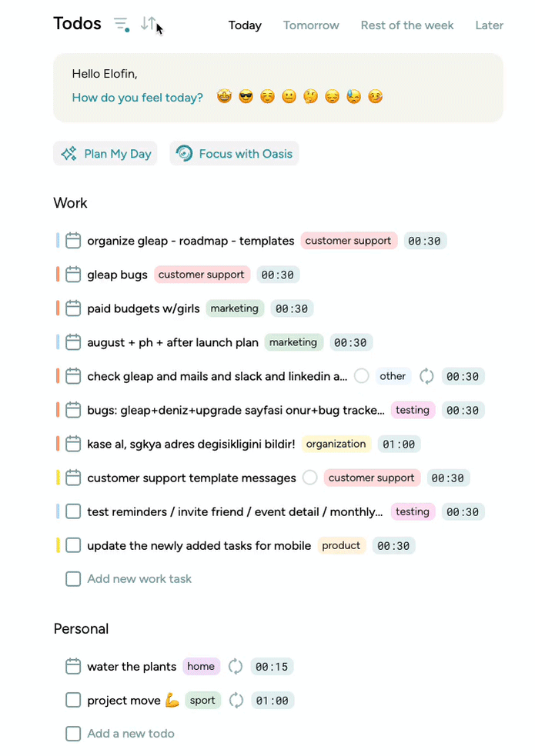Start Focus with Oasis
Viewport: 535px width, 756px height.
(234, 153)
